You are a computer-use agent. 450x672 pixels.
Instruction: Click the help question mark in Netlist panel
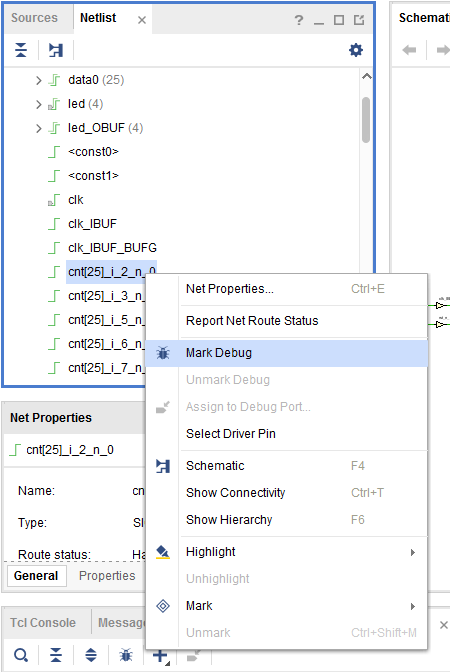click(299, 20)
